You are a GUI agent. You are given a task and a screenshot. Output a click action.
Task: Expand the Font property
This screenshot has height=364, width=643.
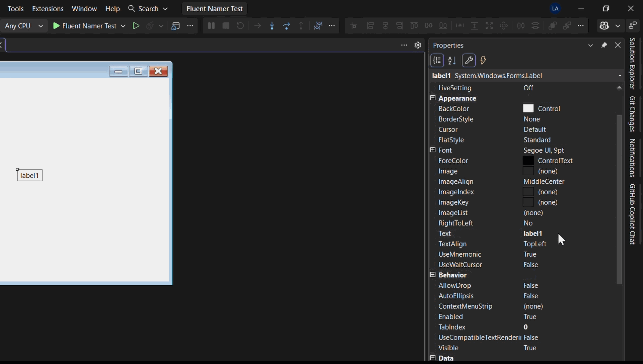[433, 150]
